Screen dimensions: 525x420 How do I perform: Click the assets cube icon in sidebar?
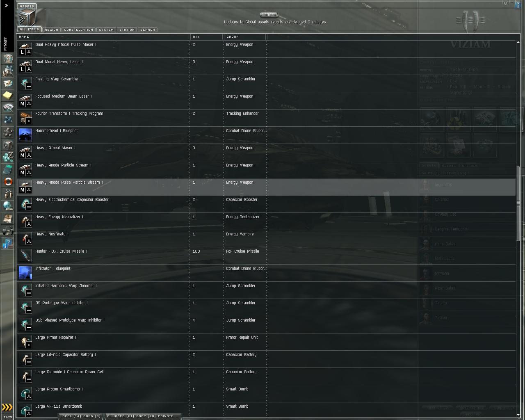[8, 145]
